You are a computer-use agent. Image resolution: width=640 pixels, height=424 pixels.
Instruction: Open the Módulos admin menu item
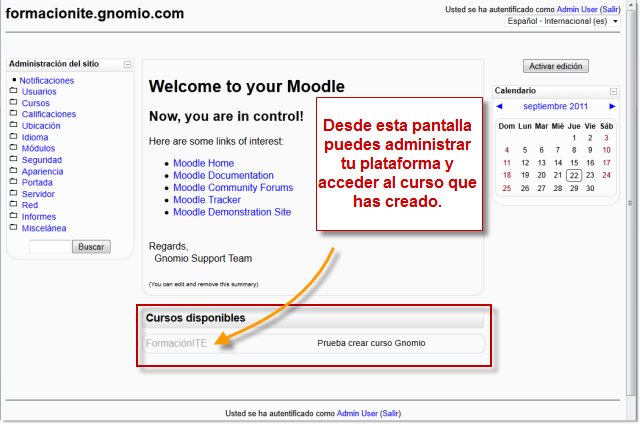[x=38, y=148]
